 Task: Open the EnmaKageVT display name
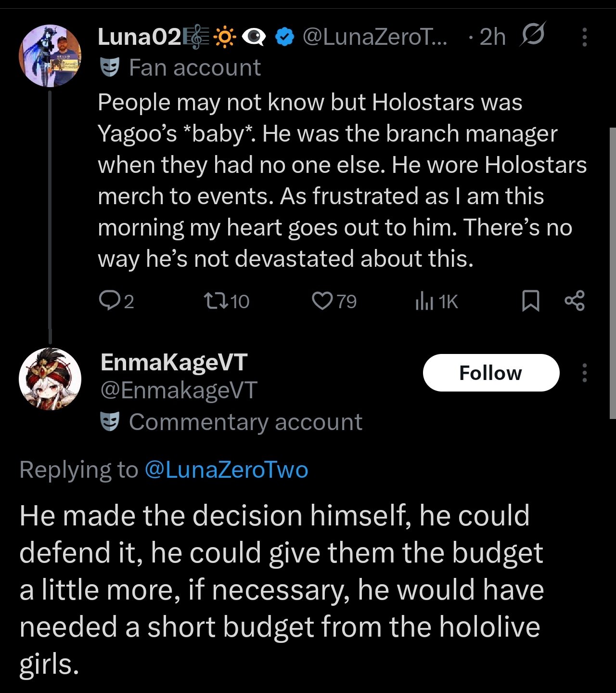(174, 362)
